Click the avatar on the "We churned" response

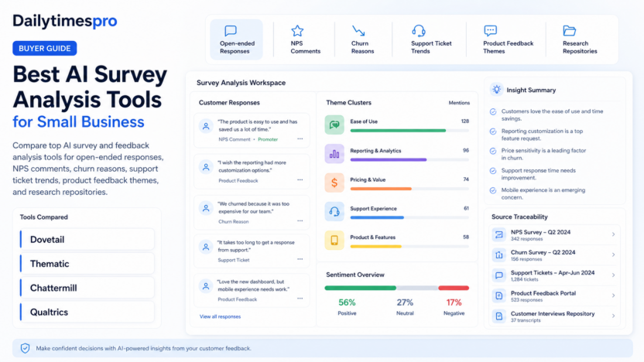click(x=206, y=208)
